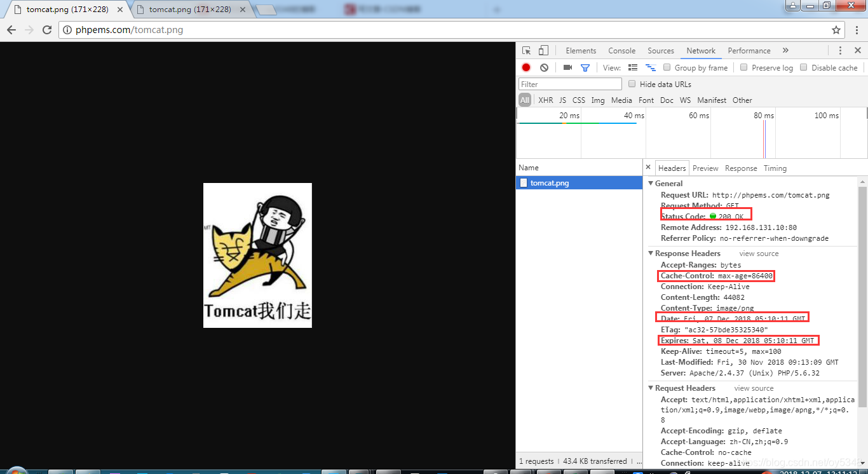Go back with the browser back arrow
This screenshot has width=868, height=474.
coord(11,30)
